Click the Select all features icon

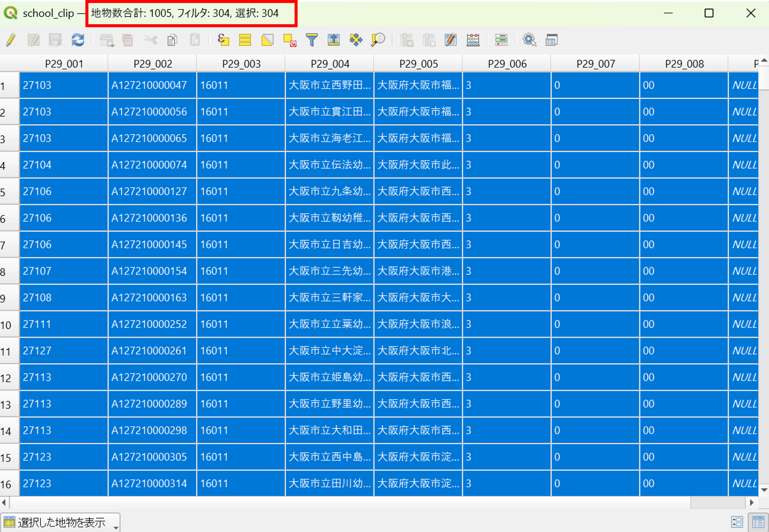245,40
